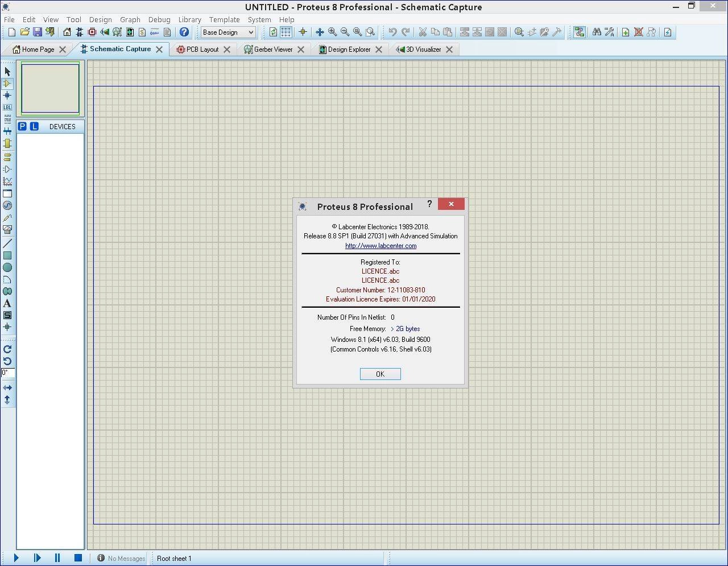Open the Design menu

[100, 19]
